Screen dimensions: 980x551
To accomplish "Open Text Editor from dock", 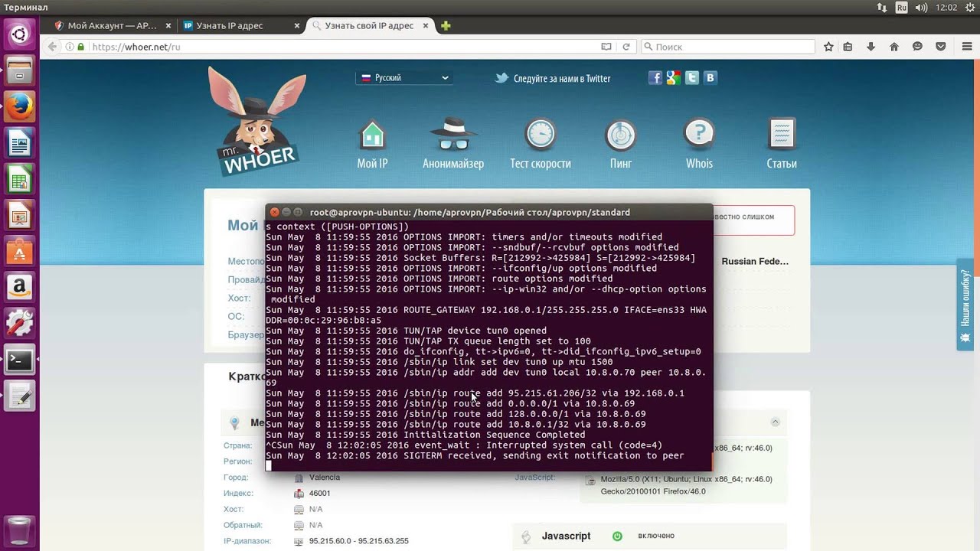I will coord(19,396).
